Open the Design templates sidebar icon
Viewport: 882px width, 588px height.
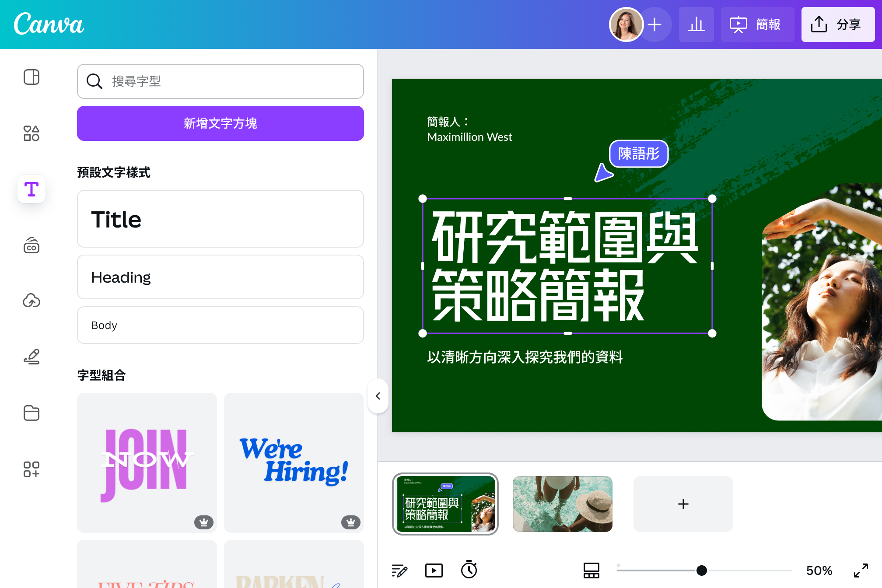pyautogui.click(x=31, y=77)
